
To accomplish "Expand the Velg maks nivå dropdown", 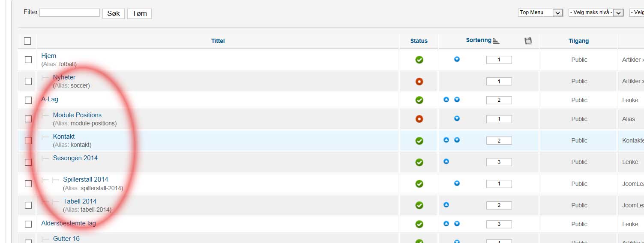I will pyautogui.click(x=596, y=13).
